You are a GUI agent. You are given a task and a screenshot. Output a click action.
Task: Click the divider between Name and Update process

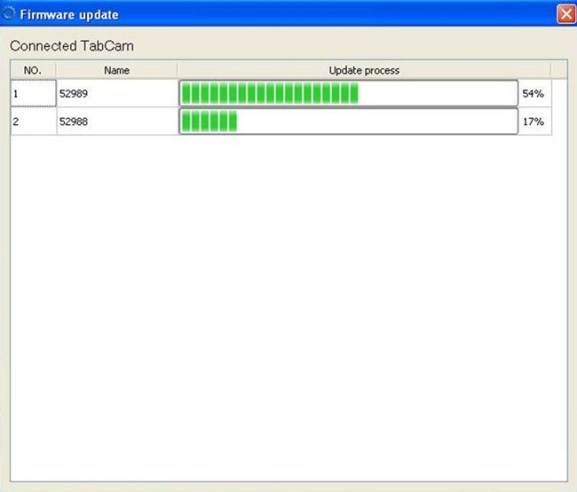178,70
